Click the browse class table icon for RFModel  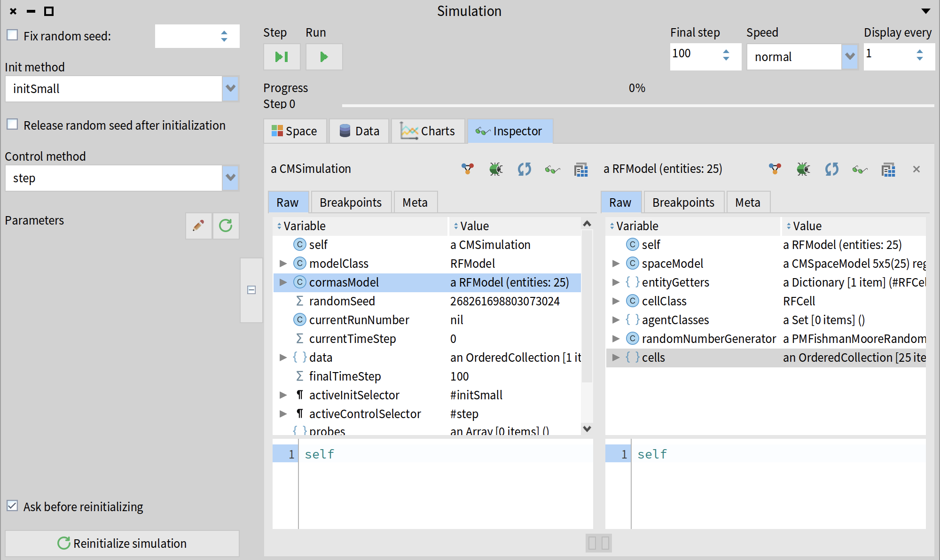click(888, 169)
